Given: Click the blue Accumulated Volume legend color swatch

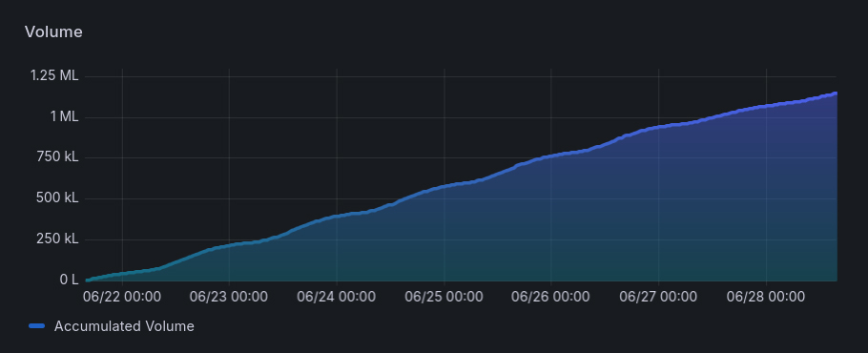Looking at the screenshot, I should click(x=36, y=326).
